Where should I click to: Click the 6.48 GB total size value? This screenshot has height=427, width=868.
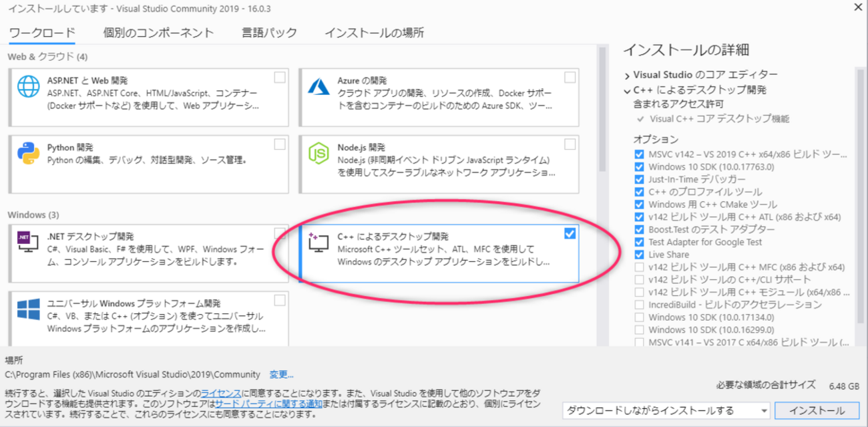point(845,386)
